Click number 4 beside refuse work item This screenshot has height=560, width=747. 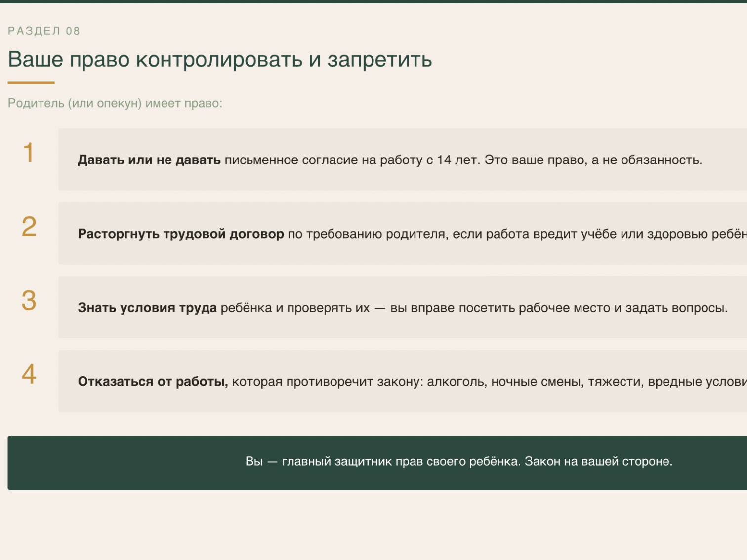pyautogui.click(x=29, y=374)
